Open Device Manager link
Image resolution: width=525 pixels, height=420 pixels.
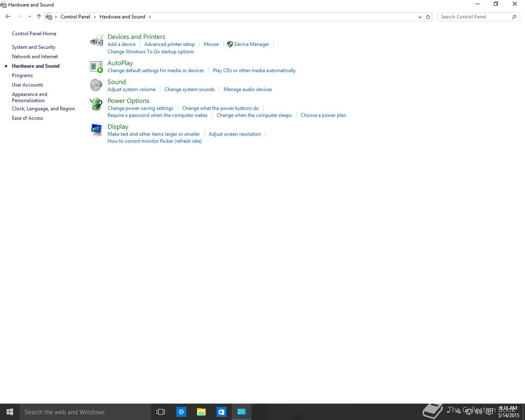(251, 44)
